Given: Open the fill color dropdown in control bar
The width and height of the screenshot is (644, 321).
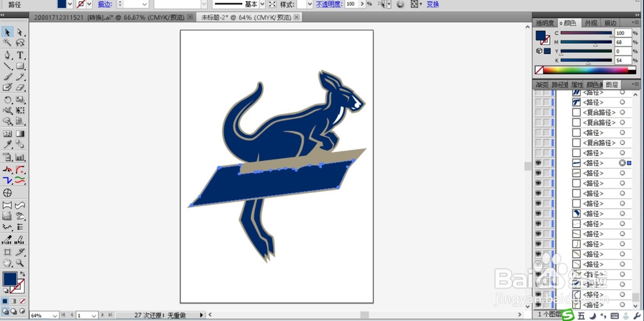Looking at the screenshot, I should tap(70, 4).
